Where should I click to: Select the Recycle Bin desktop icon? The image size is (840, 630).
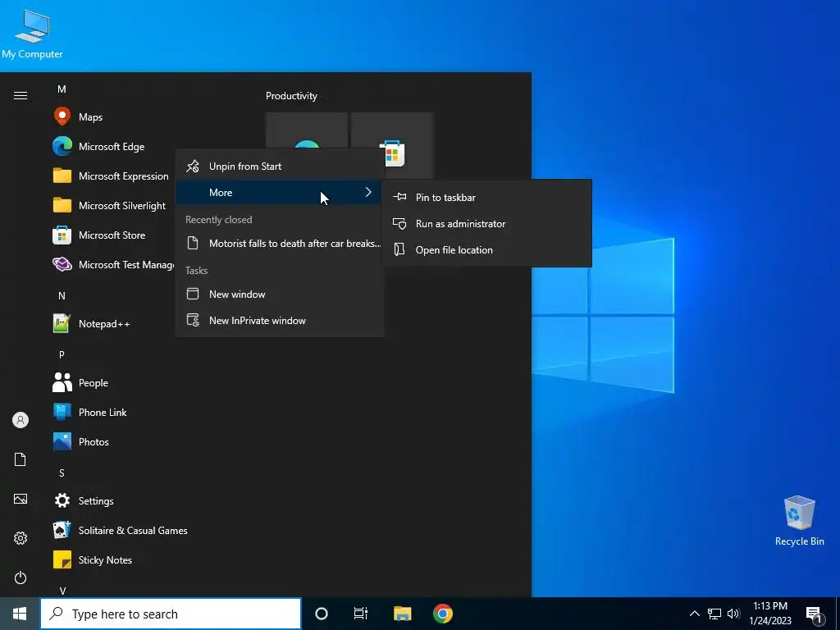(799, 520)
